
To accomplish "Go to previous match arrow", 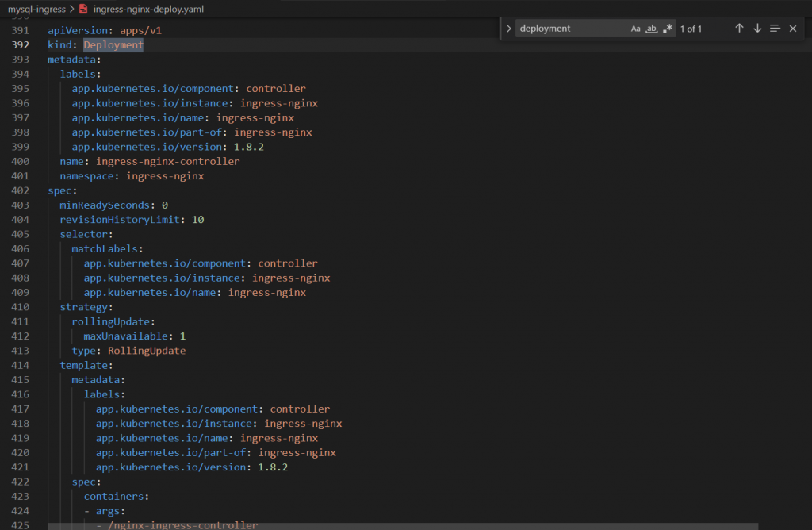I will point(739,29).
